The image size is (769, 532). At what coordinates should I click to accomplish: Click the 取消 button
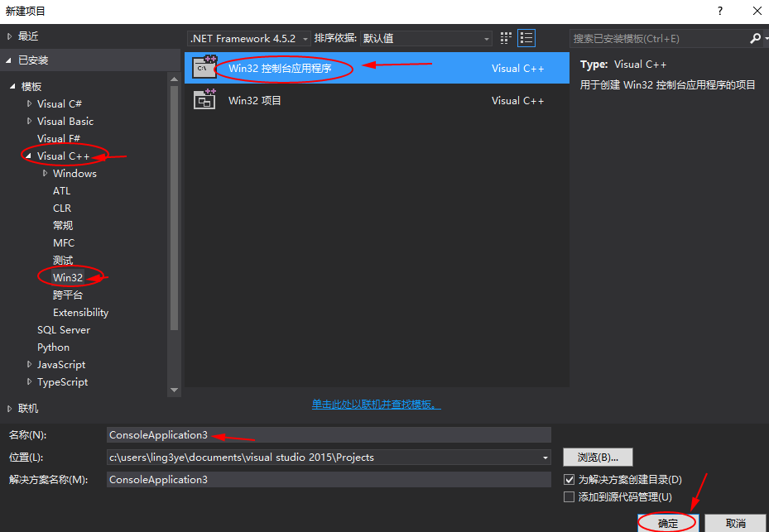pyautogui.click(x=735, y=523)
